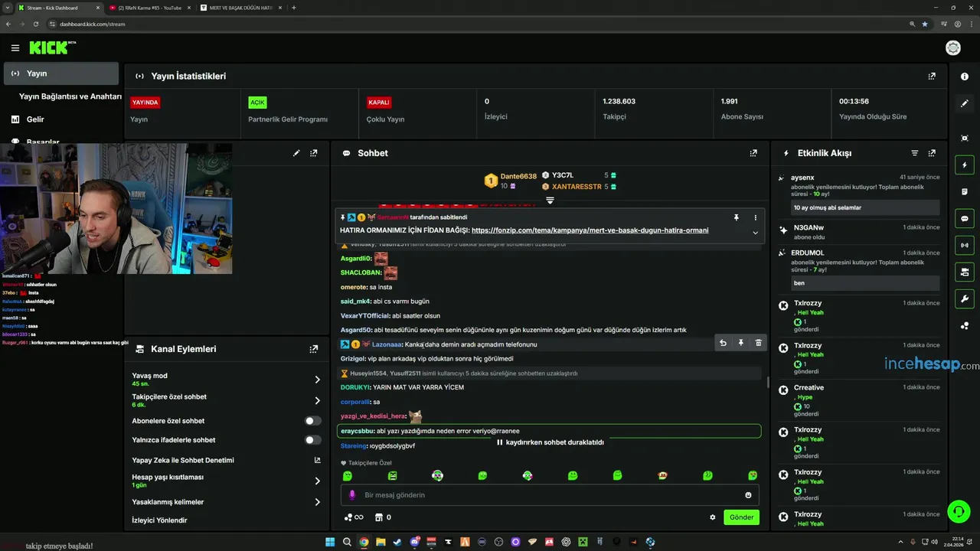This screenshot has height=551, width=980.
Task: Toggle the lightning activity icon in right sidebar
Action: (965, 165)
